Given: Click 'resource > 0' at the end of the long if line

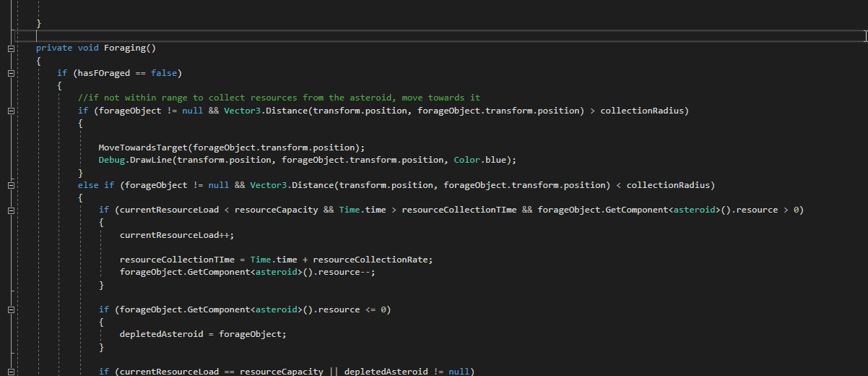Looking at the screenshot, I should (x=768, y=210).
